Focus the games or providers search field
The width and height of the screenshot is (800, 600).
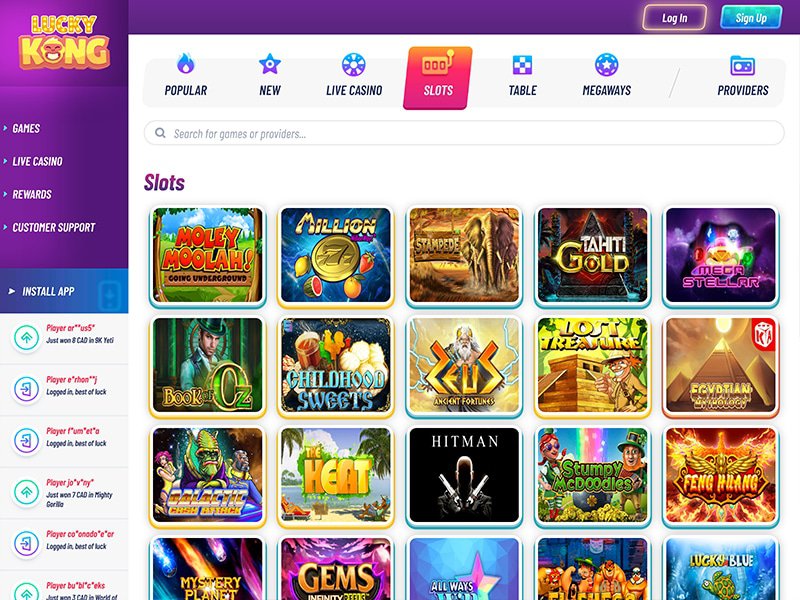464,133
